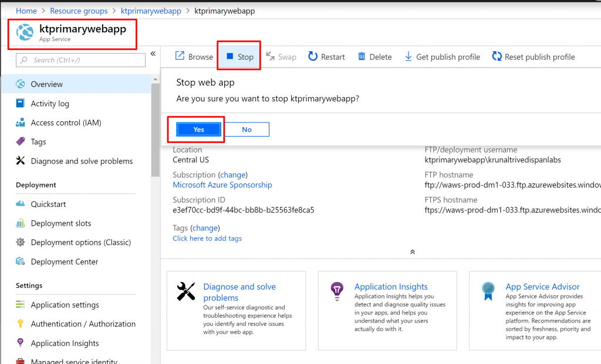Select the Central US location text
Viewport: 601px width, 364px height.
click(x=191, y=159)
